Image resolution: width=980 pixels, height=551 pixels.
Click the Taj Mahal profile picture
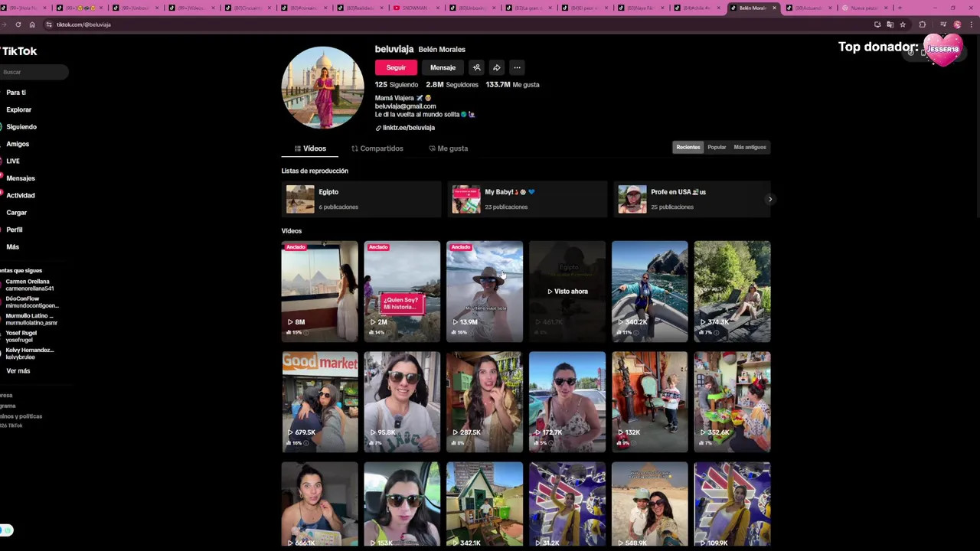click(x=322, y=87)
